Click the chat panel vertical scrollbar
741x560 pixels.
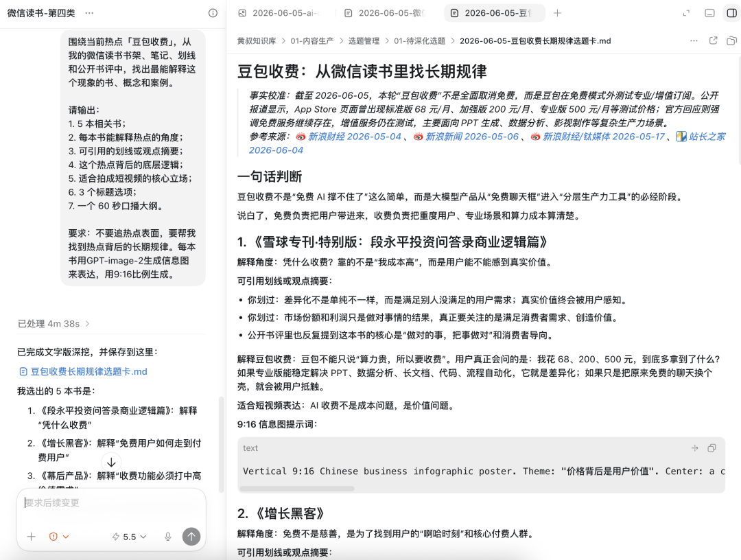(220, 444)
